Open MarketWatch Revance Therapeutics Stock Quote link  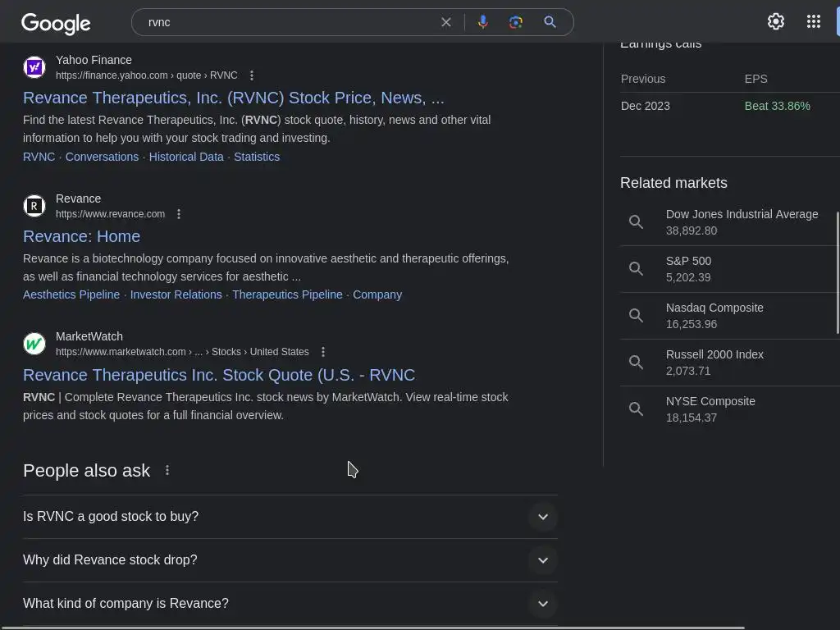(219, 375)
